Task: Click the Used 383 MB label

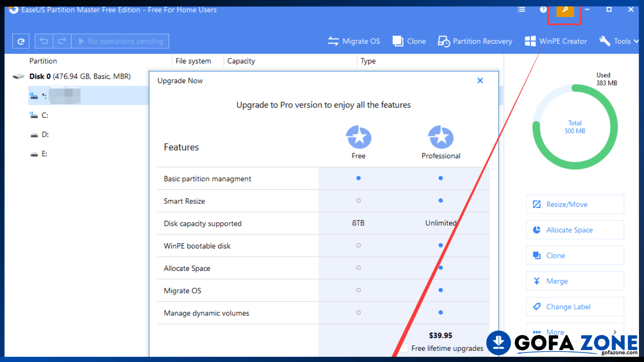Action: pyautogui.click(x=607, y=79)
